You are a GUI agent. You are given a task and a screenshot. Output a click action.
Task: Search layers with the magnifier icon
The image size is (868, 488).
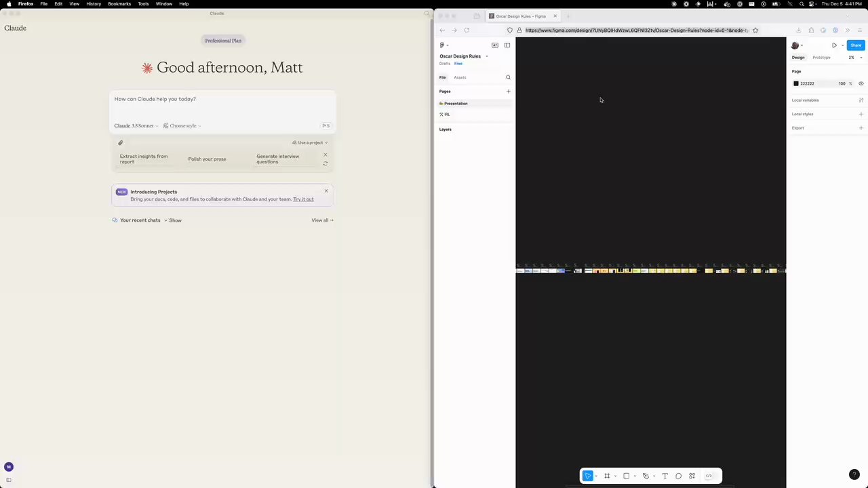pos(508,77)
